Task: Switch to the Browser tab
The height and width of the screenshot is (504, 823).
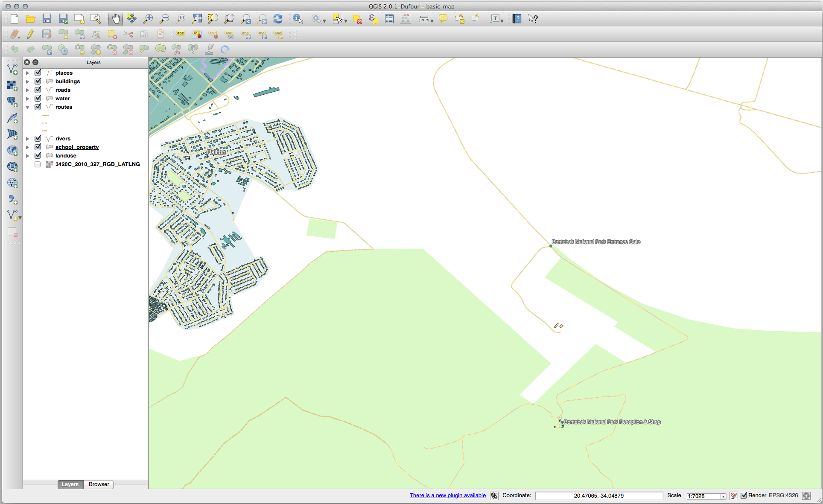Action: coord(99,484)
